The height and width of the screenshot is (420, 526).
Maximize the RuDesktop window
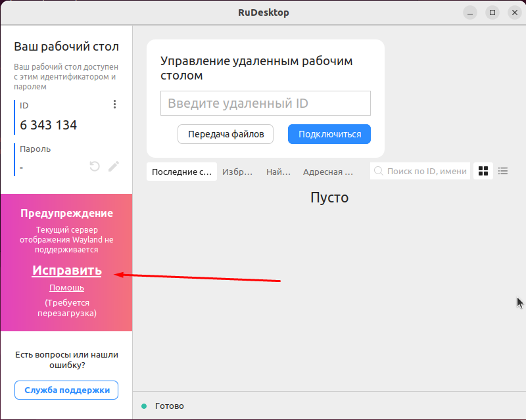coord(492,12)
